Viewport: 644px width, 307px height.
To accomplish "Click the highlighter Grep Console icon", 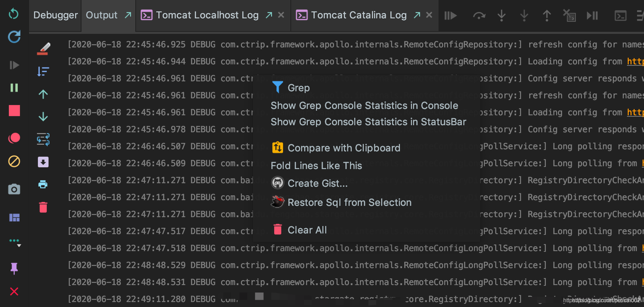I will pos(44,49).
